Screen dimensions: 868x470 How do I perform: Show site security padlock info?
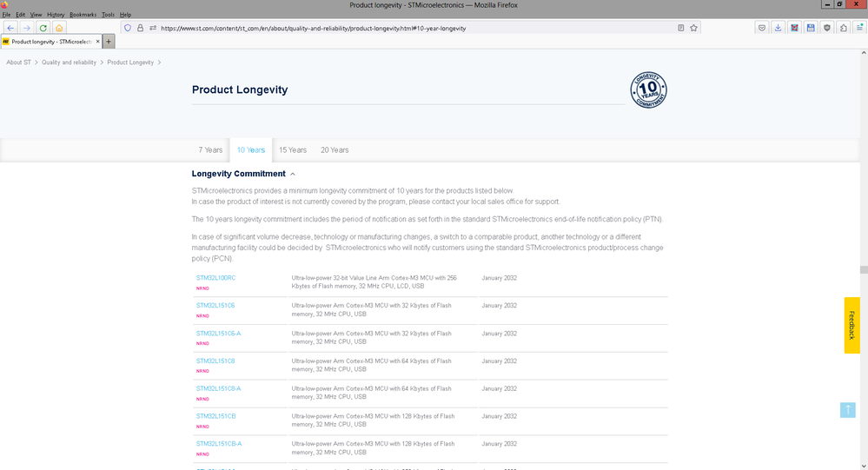click(x=140, y=28)
